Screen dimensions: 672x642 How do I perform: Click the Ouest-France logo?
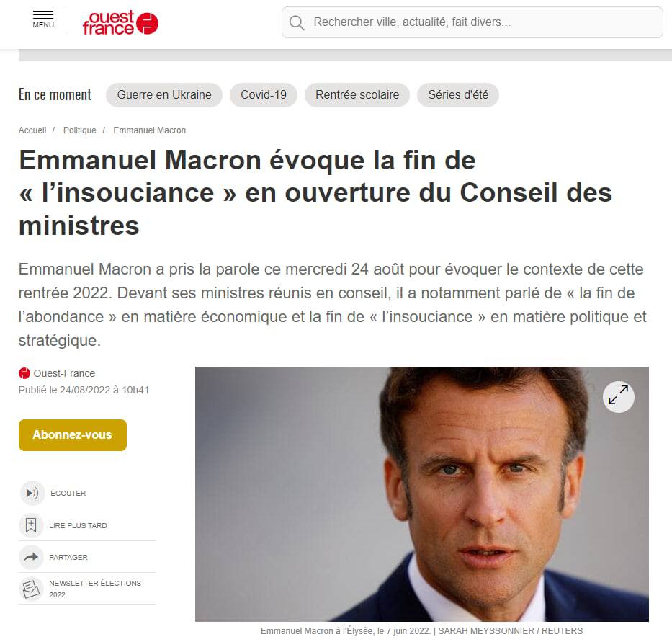[120, 23]
